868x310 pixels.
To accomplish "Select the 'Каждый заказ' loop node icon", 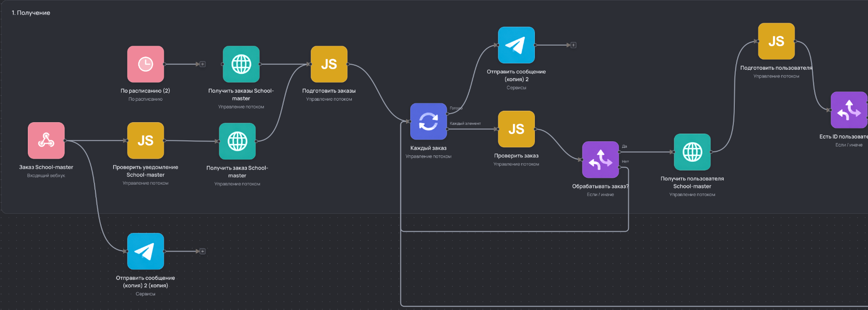I will pyautogui.click(x=429, y=121).
